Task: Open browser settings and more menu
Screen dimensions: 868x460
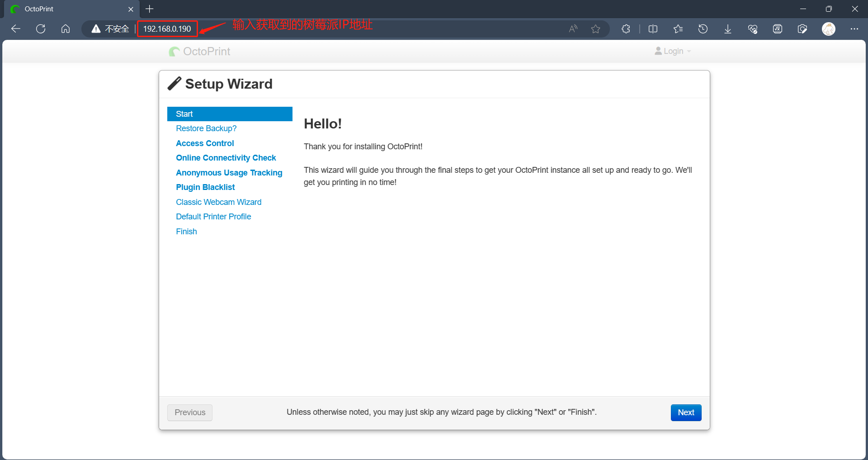Action: [854, 29]
